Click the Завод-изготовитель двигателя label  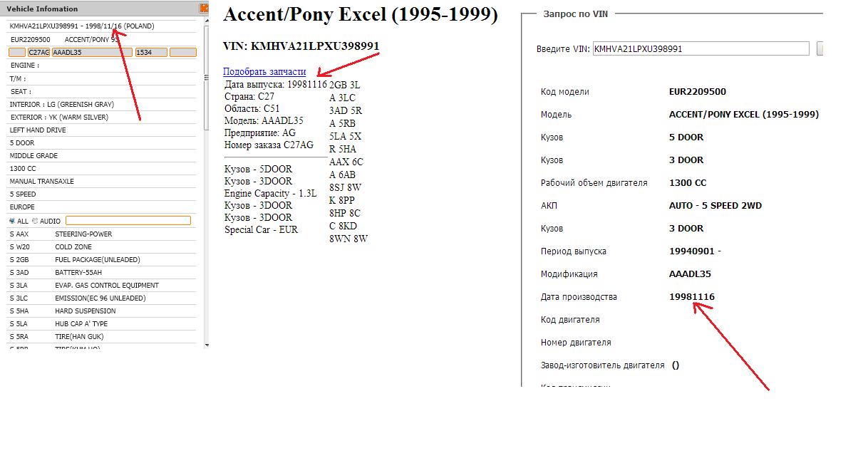coord(603,365)
